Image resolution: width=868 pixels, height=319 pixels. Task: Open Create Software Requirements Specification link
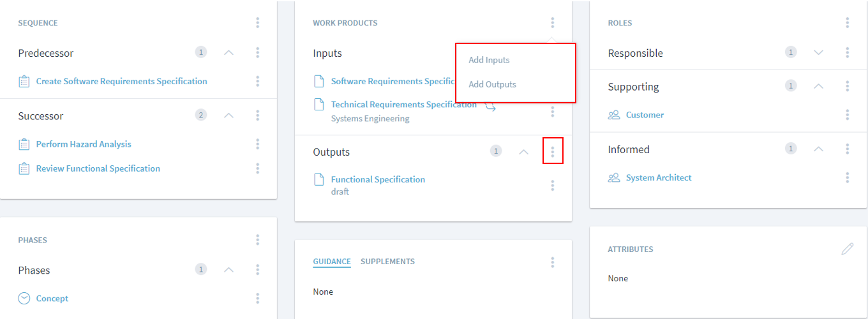click(121, 82)
